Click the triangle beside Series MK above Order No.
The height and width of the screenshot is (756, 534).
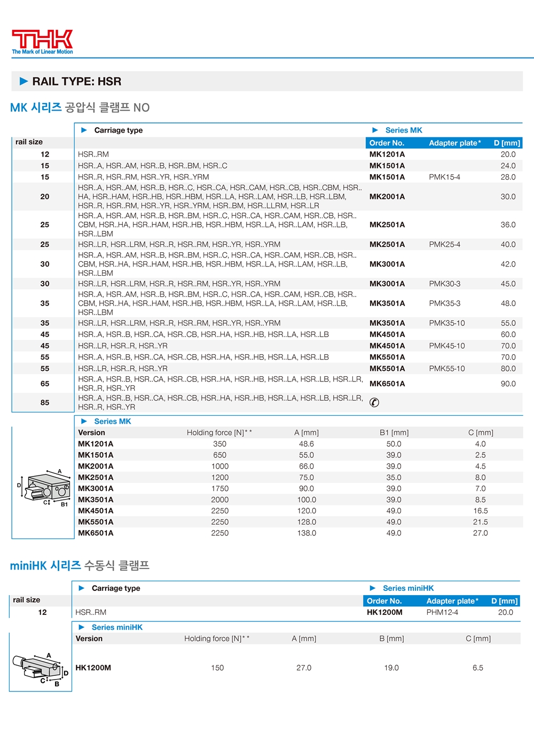pyautogui.click(x=375, y=130)
